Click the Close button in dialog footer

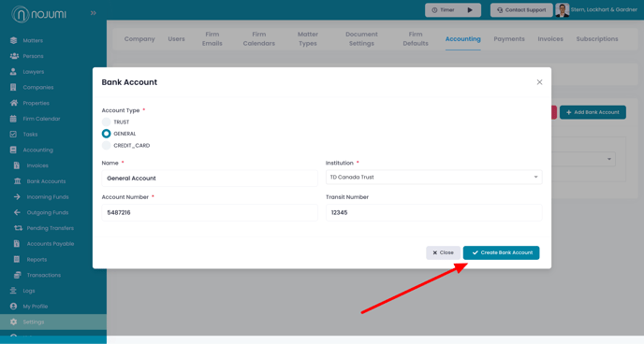tap(443, 252)
